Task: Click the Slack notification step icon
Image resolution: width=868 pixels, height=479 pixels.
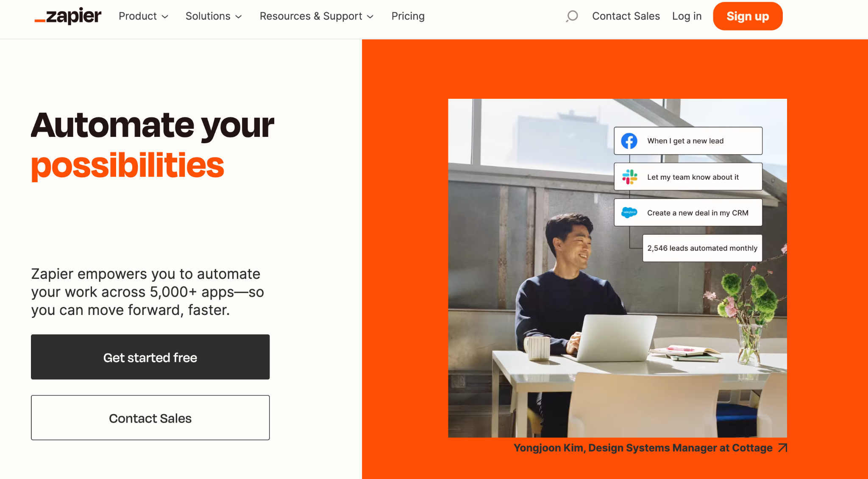Action: pos(629,176)
